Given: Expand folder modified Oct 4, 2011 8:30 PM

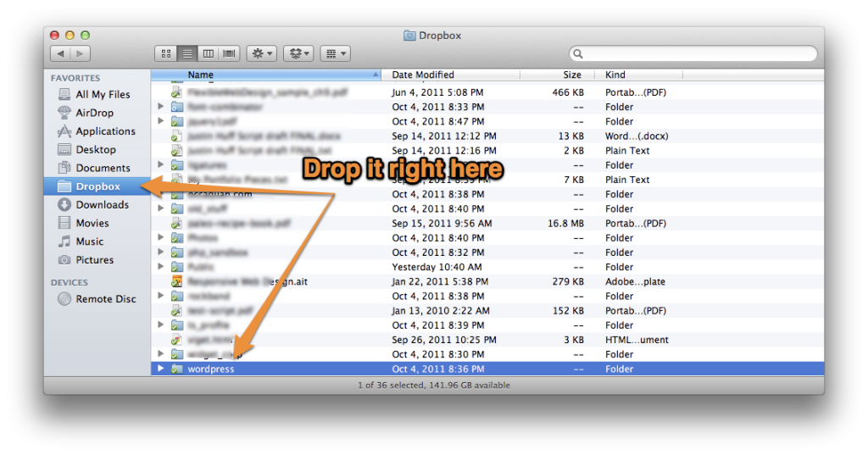Looking at the screenshot, I should tap(160, 353).
